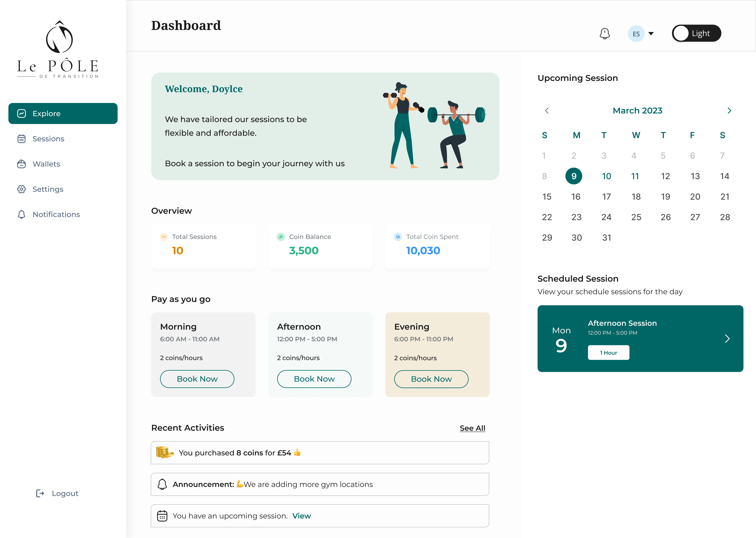Click the Logout link
Viewport: 756px width, 538px height.
pyautogui.click(x=57, y=493)
